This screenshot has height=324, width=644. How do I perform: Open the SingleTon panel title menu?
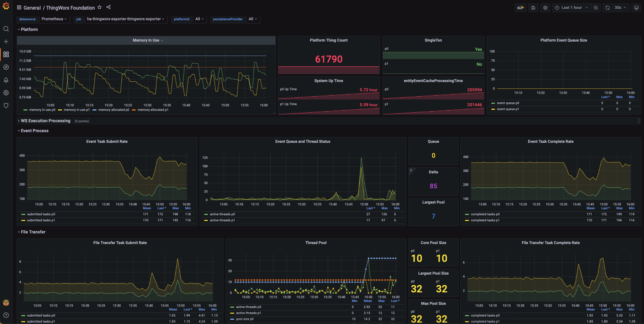pyautogui.click(x=433, y=40)
